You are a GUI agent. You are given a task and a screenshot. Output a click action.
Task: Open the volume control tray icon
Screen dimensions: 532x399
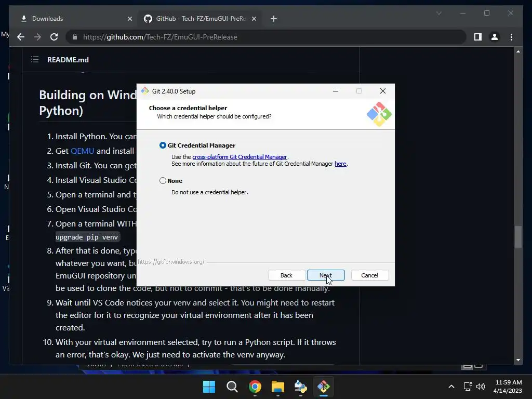pos(481,387)
